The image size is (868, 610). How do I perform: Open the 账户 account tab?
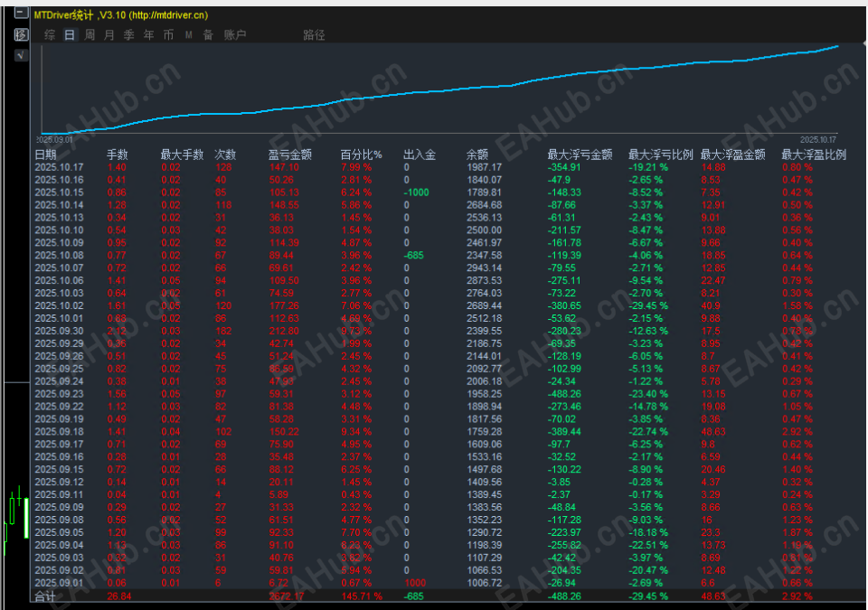tap(235, 35)
